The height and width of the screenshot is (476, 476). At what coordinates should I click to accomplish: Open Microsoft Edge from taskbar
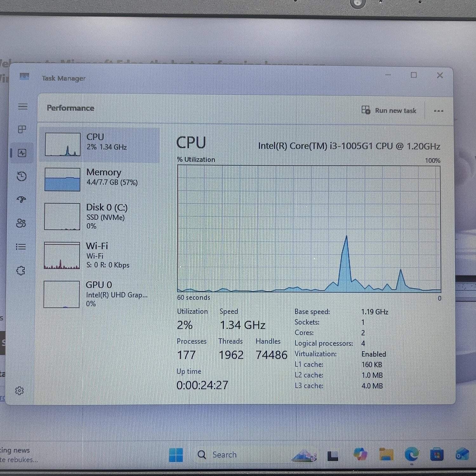tap(412, 454)
